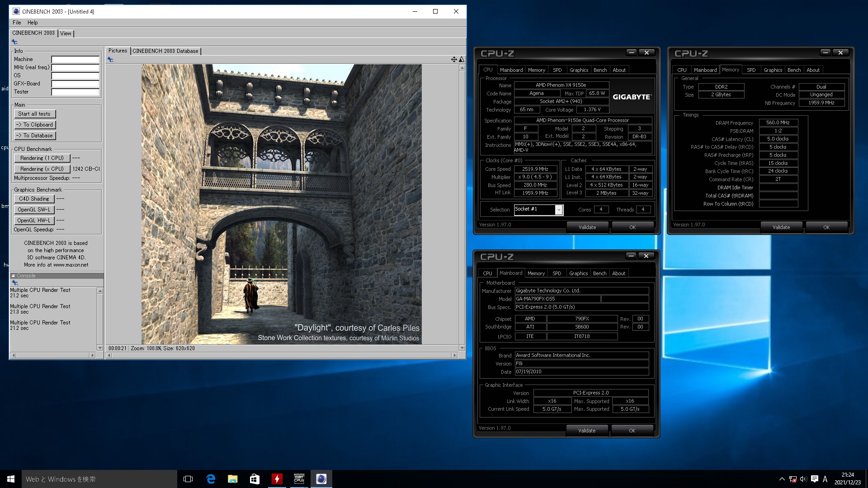Close the CPU-Z Memory window
This screenshot has width=868, height=488.
coord(840,53)
